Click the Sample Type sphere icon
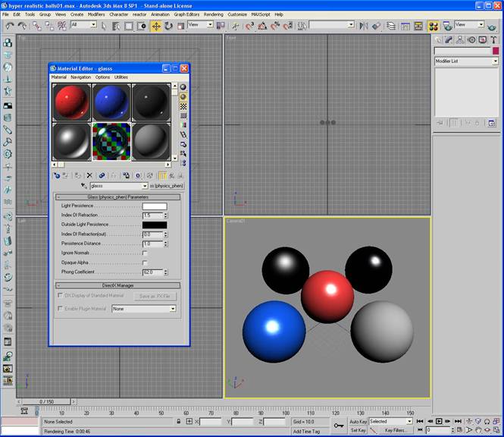This screenshot has width=504, height=437. (x=183, y=87)
